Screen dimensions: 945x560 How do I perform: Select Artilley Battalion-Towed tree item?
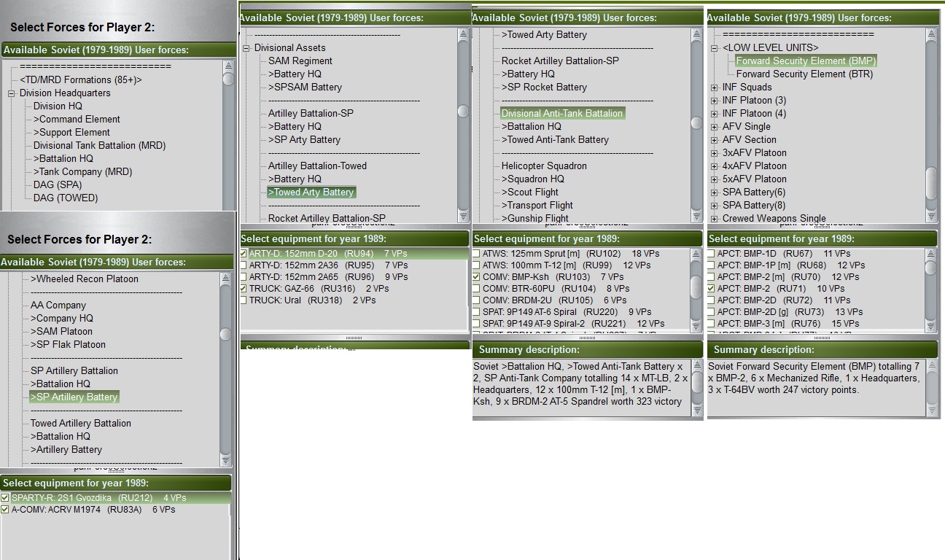coord(317,166)
